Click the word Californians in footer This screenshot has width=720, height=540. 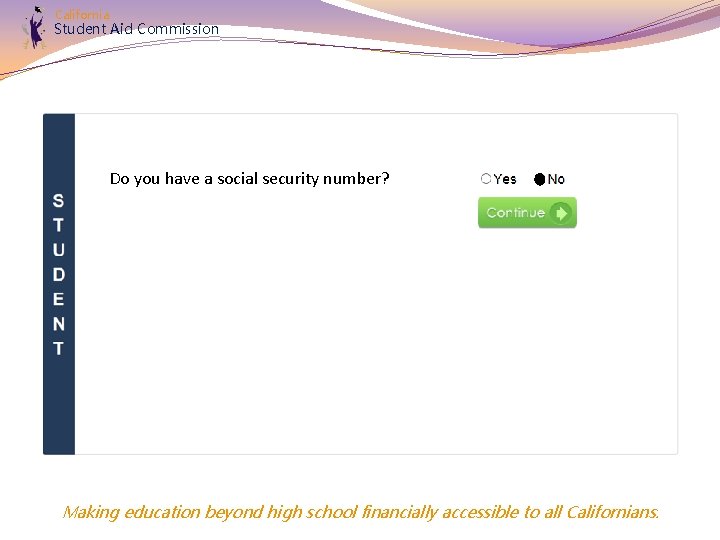pos(612,512)
